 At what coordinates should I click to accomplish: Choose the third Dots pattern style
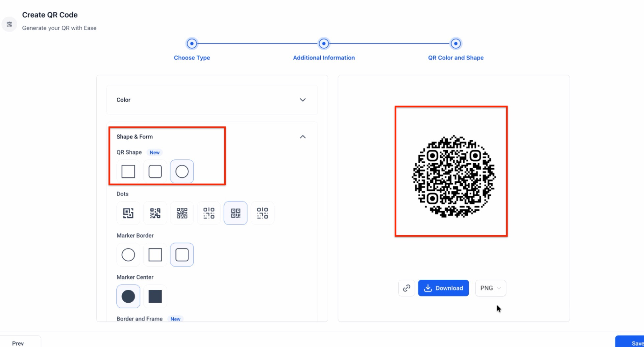(x=182, y=213)
